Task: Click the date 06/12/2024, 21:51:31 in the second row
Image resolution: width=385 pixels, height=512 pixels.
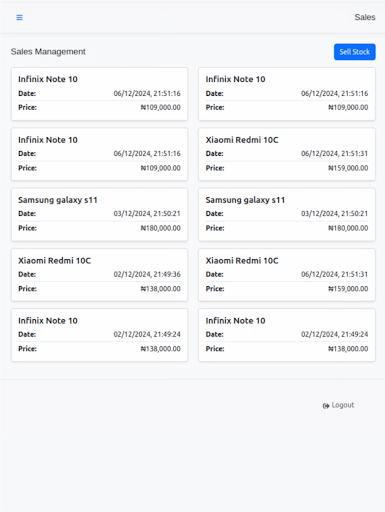Action: pyautogui.click(x=335, y=154)
